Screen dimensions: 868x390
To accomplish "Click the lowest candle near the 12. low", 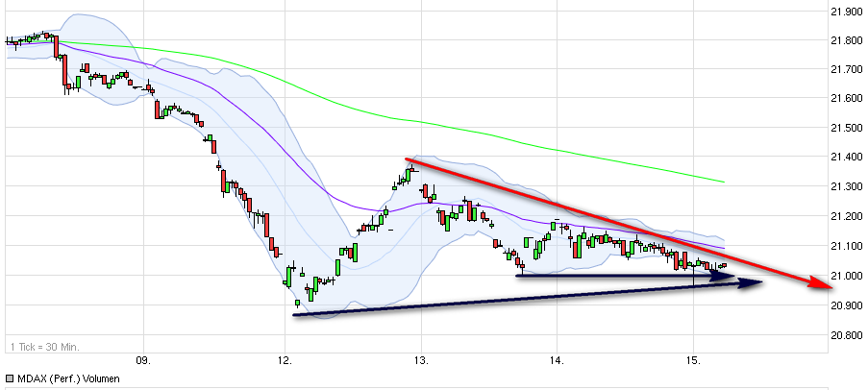I will tap(297, 304).
